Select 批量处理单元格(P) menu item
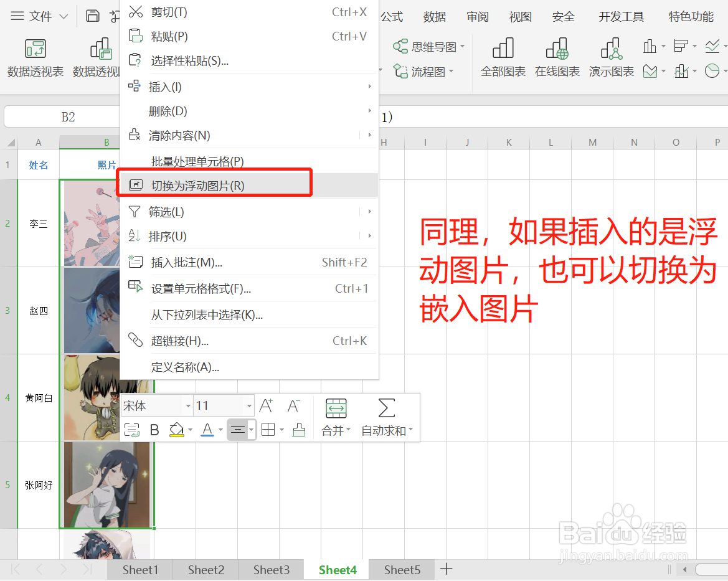The height and width of the screenshot is (581, 728). click(249, 161)
